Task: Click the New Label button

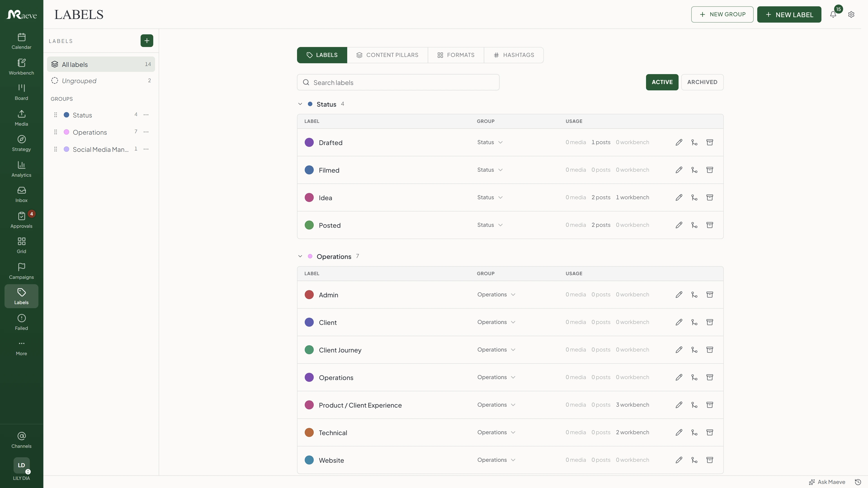Action: 789,14
